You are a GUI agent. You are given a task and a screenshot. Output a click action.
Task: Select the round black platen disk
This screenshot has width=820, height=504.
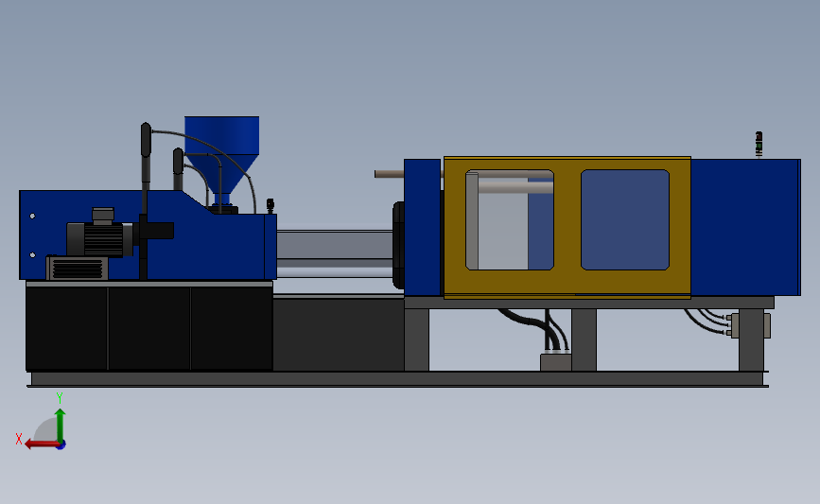(398, 245)
